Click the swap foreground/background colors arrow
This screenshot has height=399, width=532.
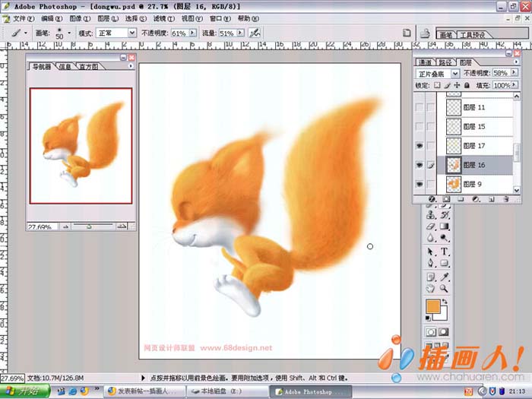coord(445,301)
